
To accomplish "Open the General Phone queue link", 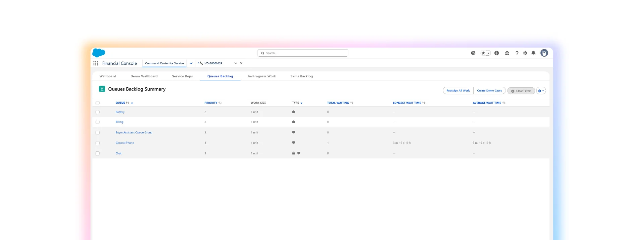I will coord(125,143).
